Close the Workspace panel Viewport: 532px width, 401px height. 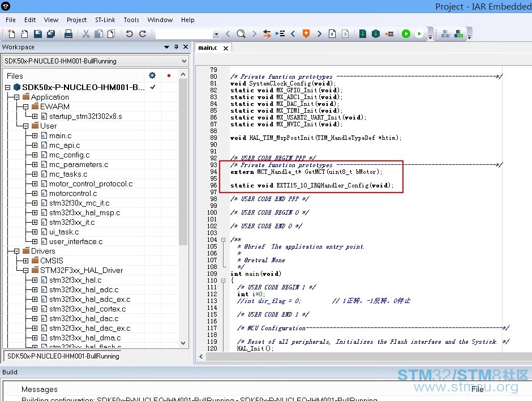click(x=186, y=47)
